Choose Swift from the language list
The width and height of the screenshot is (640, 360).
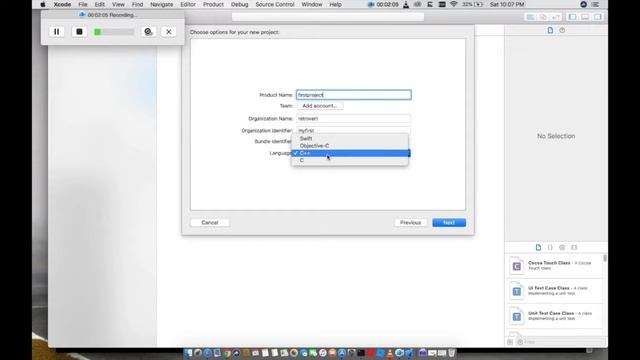coord(350,138)
